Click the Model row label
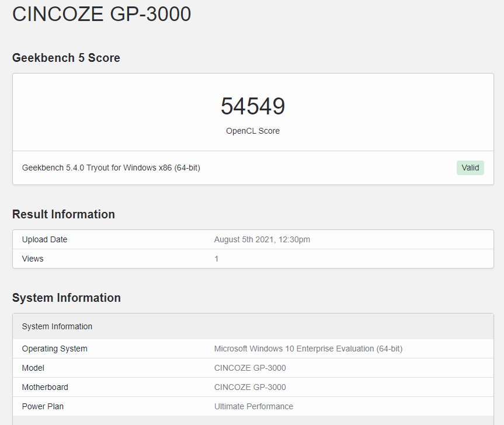 coord(33,368)
